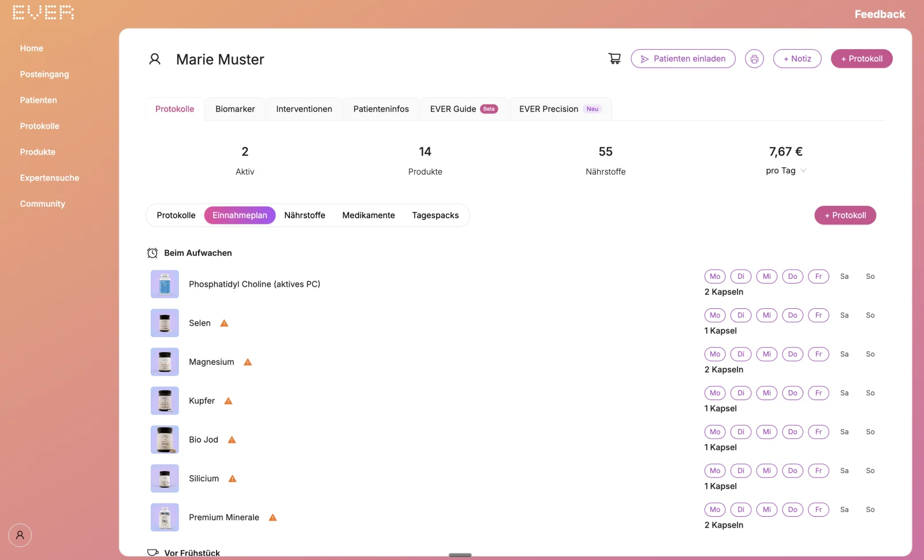
Task: Add a note with + Notiz
Action: [797, 59]
